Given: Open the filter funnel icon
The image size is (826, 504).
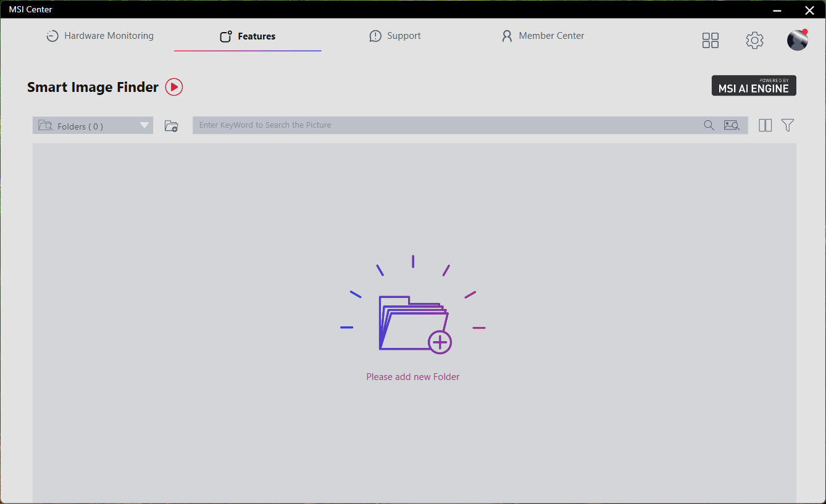Looking at the screenshot, I should tap(787, 125).
